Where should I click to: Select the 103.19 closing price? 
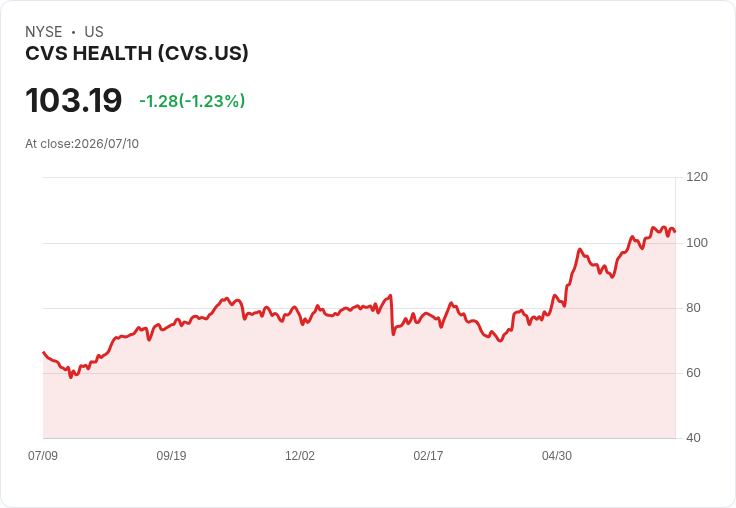tap(74, 100)
